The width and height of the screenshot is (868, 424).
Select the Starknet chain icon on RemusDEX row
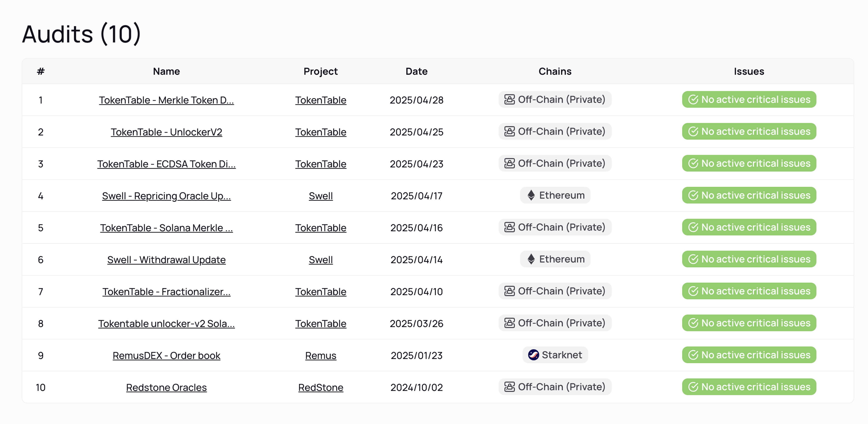[x=534, y=355]
